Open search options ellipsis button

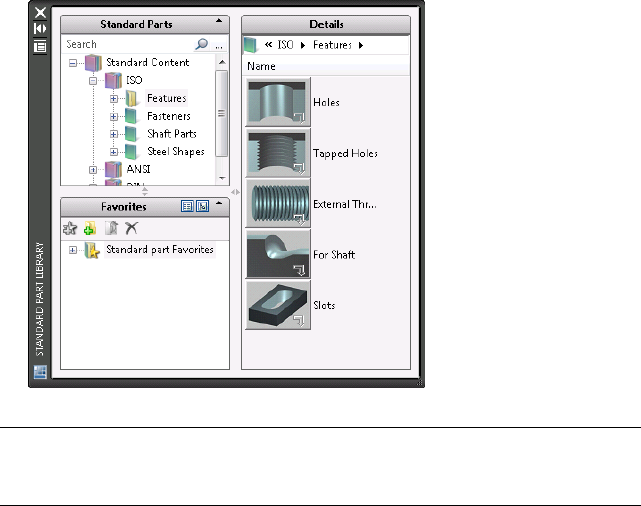(x=219, y=46)
